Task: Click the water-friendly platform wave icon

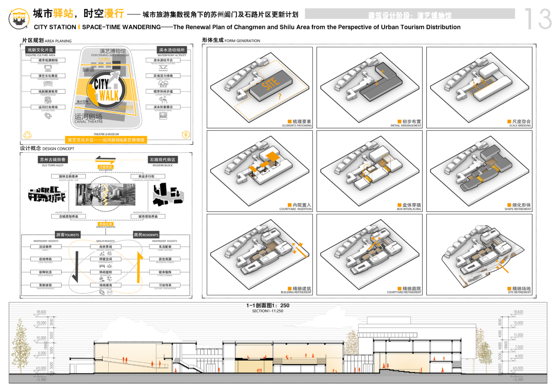Action: (162, 67)
